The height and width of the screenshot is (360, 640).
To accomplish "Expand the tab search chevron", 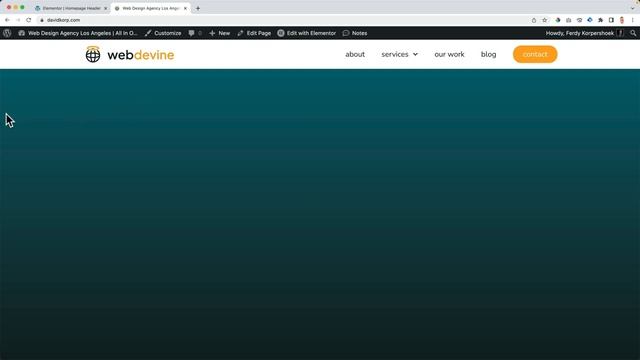I will click(633, 8).
